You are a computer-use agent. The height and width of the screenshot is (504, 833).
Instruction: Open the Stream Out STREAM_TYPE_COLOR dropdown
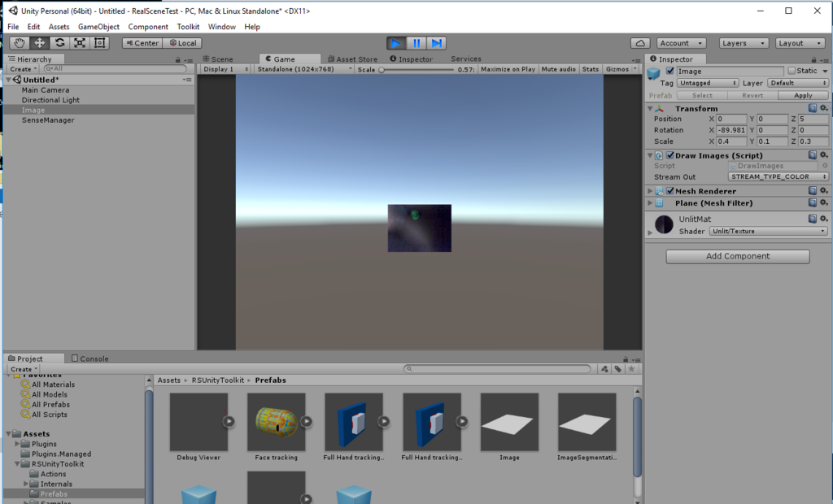coord(778,177)
